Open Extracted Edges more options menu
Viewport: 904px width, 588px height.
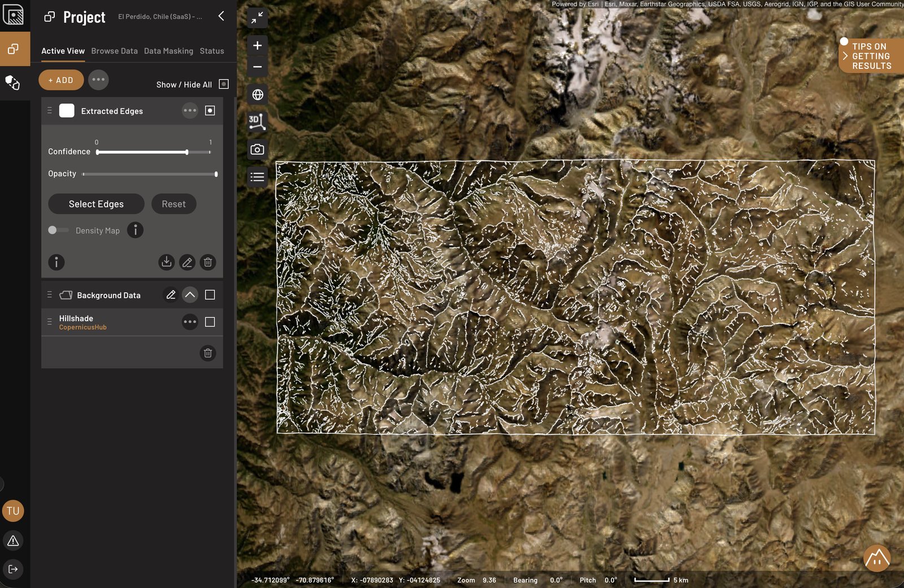coord(190,111)
